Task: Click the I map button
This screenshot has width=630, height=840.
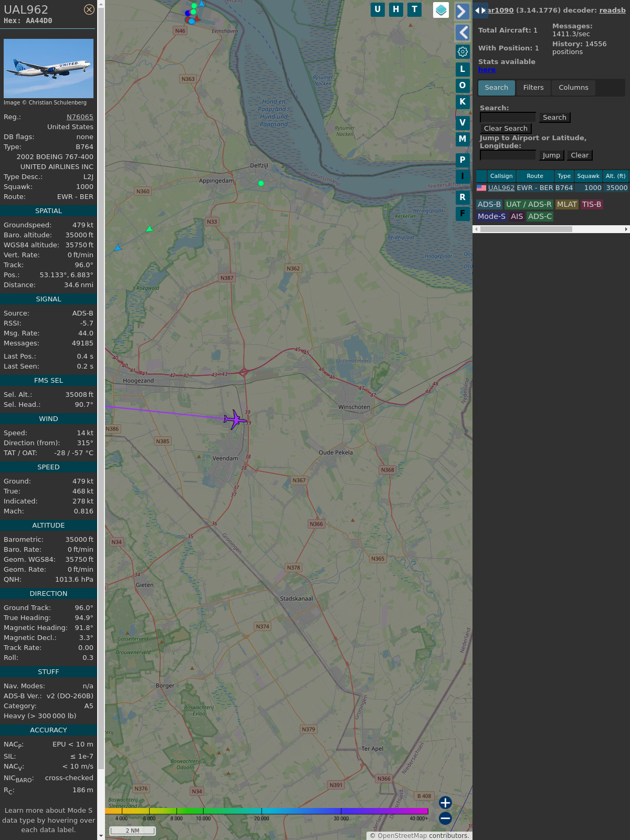Action: point(463,176)
